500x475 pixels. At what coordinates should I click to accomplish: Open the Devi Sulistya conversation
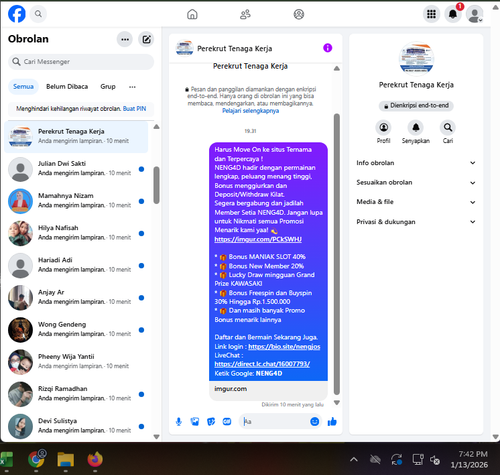tap(76, 426)
